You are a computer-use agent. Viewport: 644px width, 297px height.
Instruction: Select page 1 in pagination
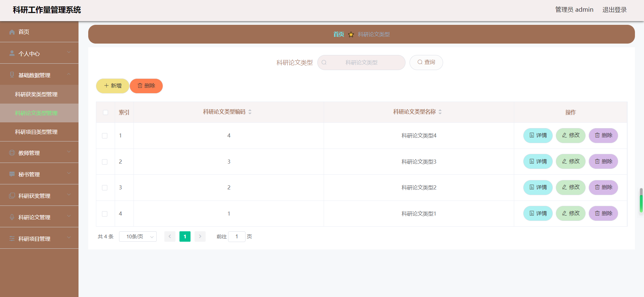click(x=185, y=237)
